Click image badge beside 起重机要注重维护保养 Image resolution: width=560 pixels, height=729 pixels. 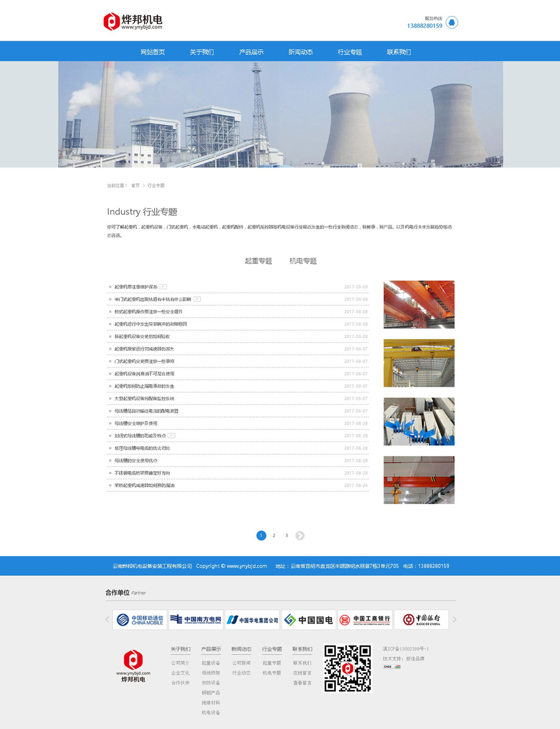coord(163,287)
